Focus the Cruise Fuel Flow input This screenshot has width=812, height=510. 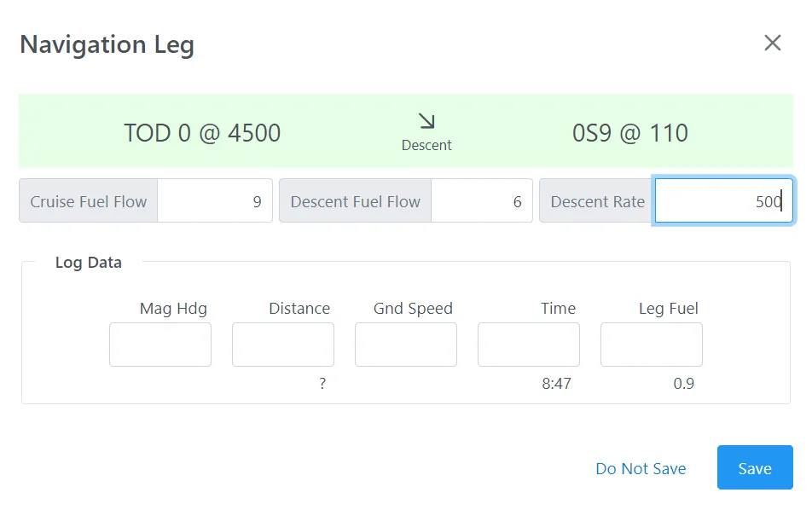pyautogui.click(x=214, y=201)
